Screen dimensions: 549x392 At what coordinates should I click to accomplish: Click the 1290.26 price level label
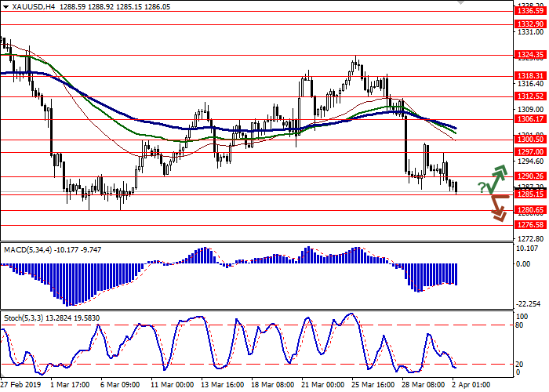pyautogui.click(x=530, y=176)
